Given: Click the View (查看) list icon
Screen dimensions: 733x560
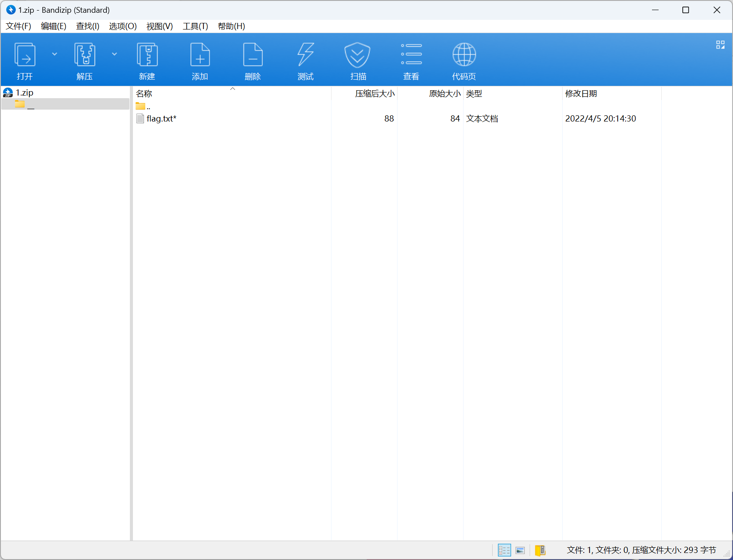Looking at the screenshot, I should 411,54.
